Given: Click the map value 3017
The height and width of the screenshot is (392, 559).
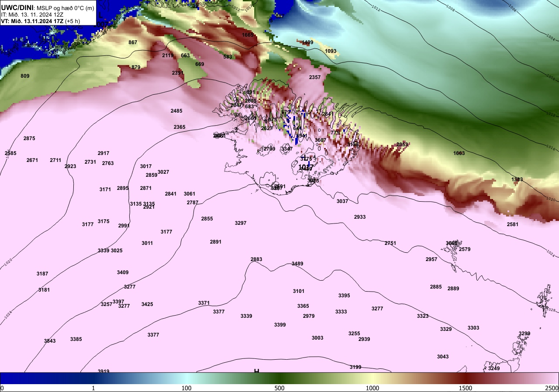Looking at the screenshot, I should point(146,166).
